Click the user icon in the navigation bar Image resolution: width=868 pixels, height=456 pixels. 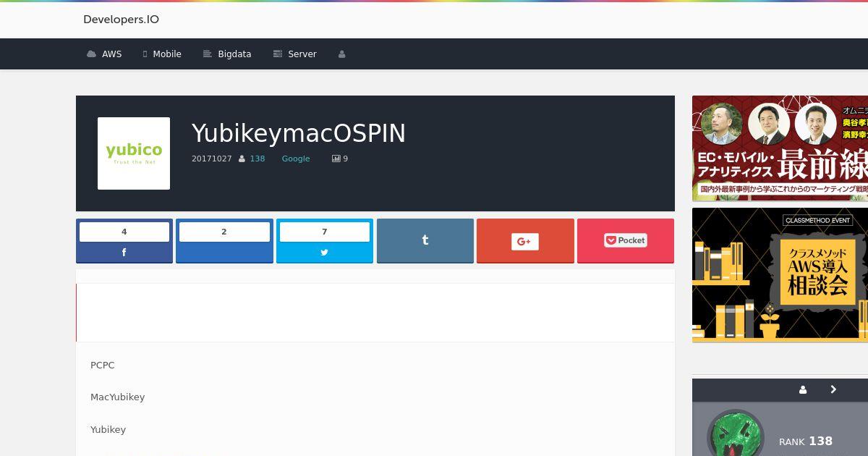342,54
